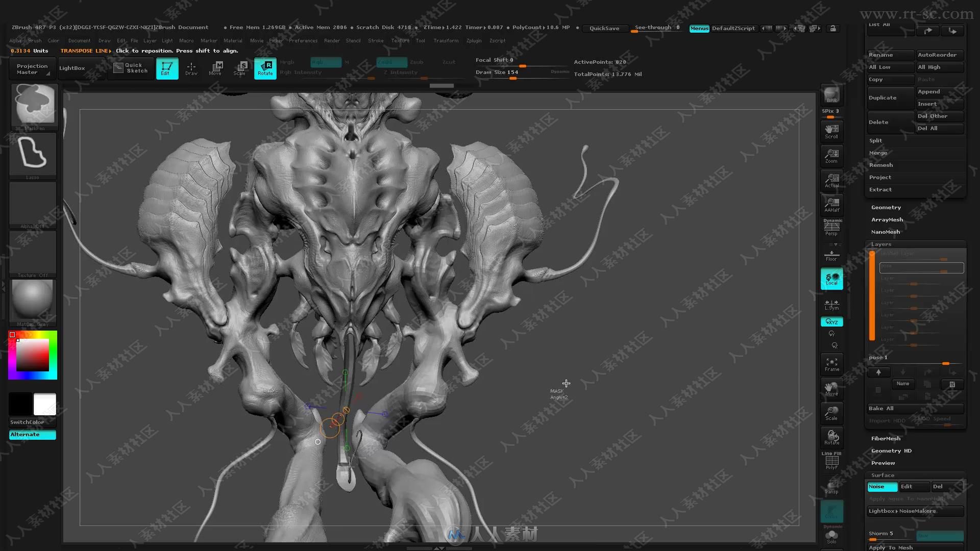Viewport: 980px width, 551px height.
Task: Toggle the Persp perspective button
Action: point(831,228)
